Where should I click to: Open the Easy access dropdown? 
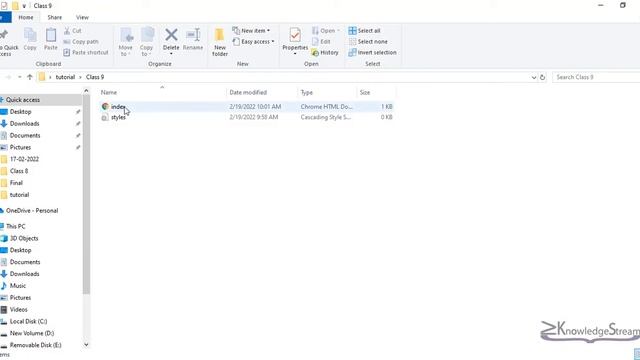[x=253, y=42]
